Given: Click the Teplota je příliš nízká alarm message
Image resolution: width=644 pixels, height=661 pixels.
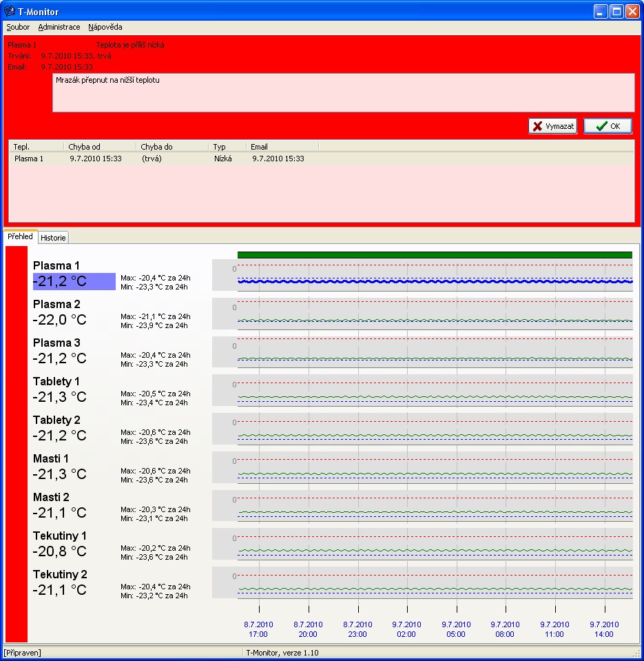Looking at the screenshot, I should point(130,45).
